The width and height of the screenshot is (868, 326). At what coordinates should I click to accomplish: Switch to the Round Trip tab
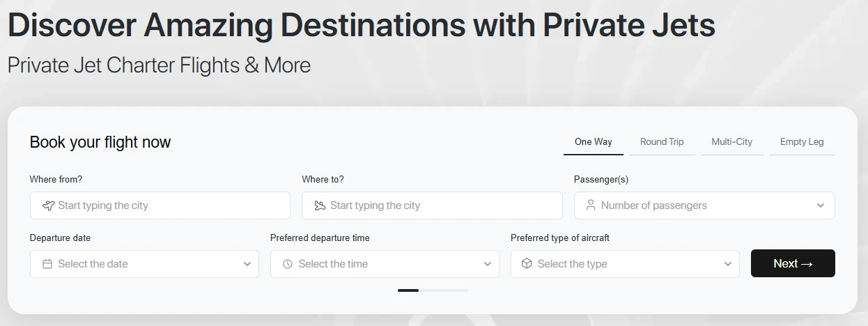[662, 142]
